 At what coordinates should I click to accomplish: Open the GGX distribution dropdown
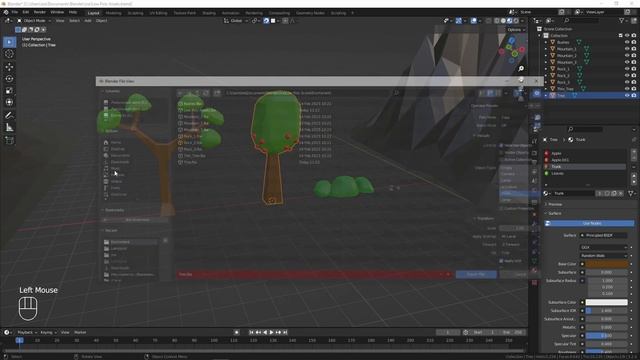point(604,247)
